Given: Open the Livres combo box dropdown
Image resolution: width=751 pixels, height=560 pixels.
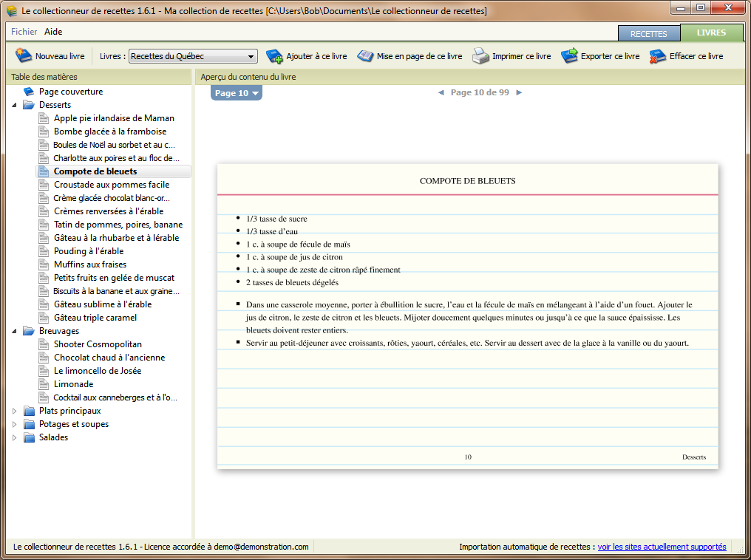Looking at the screenshot, I should coord(251,56).
